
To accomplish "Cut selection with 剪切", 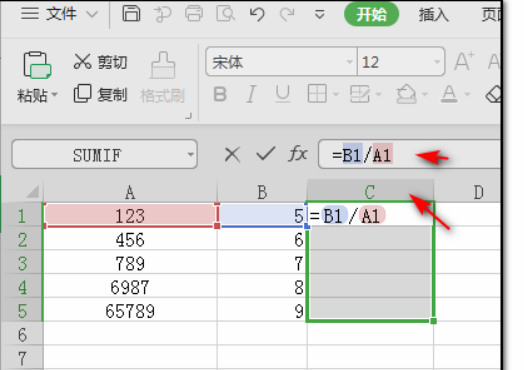I will coord(100,62).
